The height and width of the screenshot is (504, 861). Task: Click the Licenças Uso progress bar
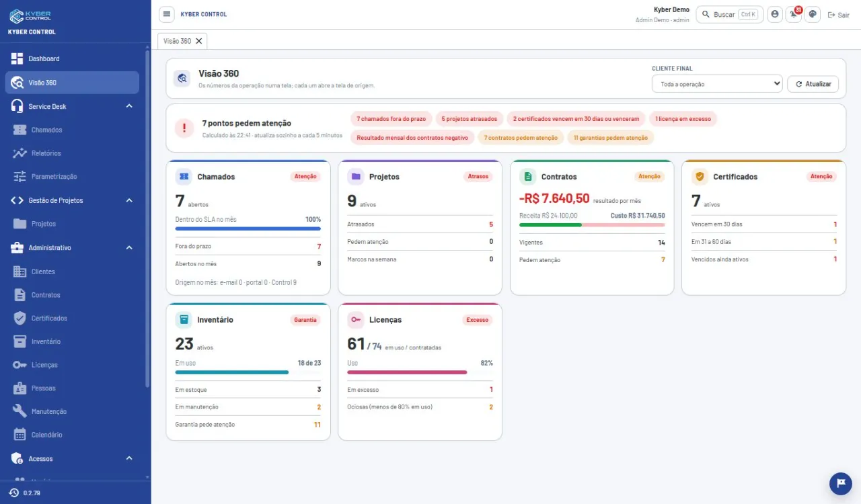pos(420,372)
